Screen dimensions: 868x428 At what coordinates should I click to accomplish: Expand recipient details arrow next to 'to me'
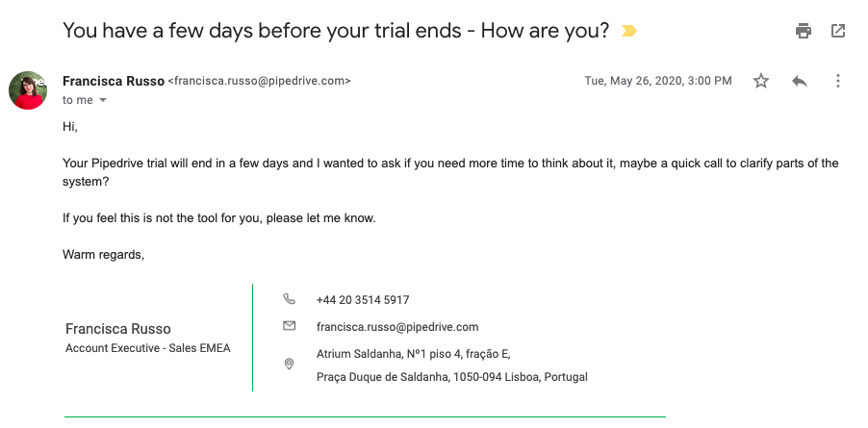[x=102, y=100]
